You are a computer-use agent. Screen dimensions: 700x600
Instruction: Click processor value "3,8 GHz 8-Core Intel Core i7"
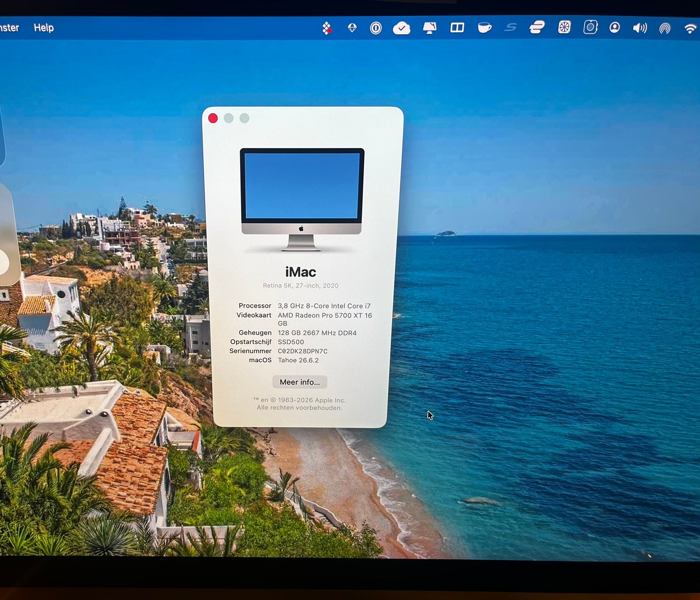[x=324, y=306]
